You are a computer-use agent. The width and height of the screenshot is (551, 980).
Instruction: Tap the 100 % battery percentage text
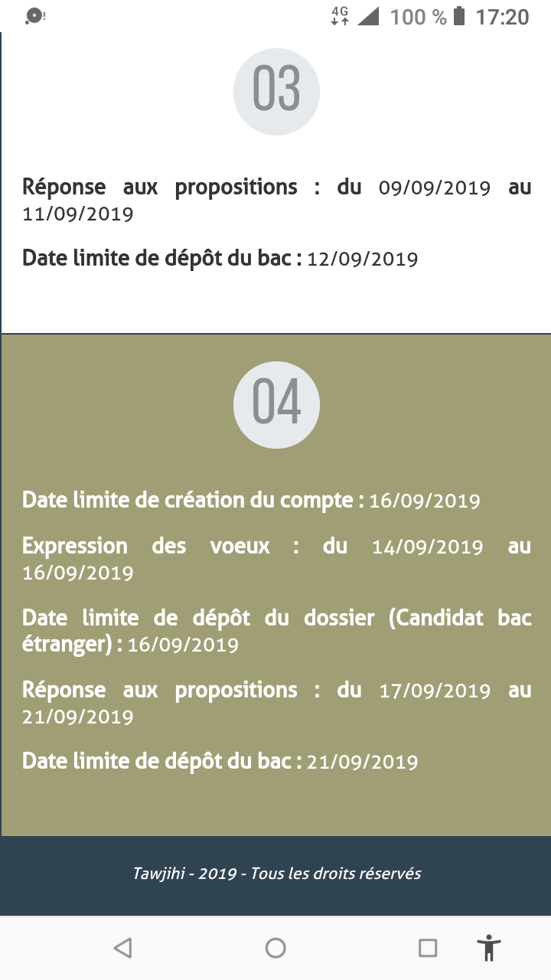pos(418,17)
